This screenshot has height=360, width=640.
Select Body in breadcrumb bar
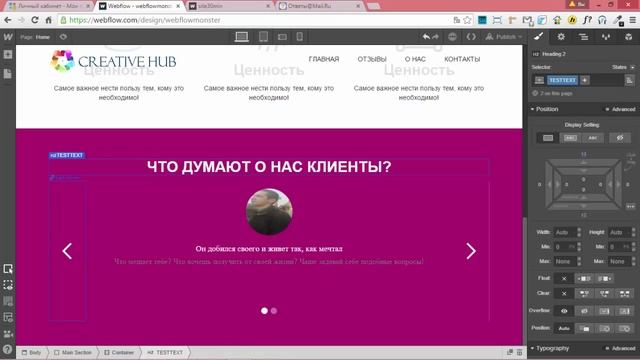(x=32, y=352)
